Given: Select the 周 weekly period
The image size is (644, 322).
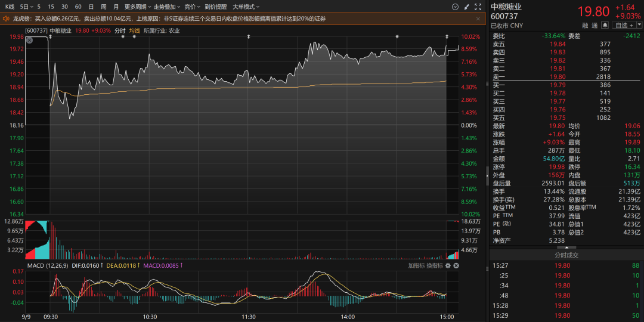Looking at the screenshot, I should tap(104, 7).
